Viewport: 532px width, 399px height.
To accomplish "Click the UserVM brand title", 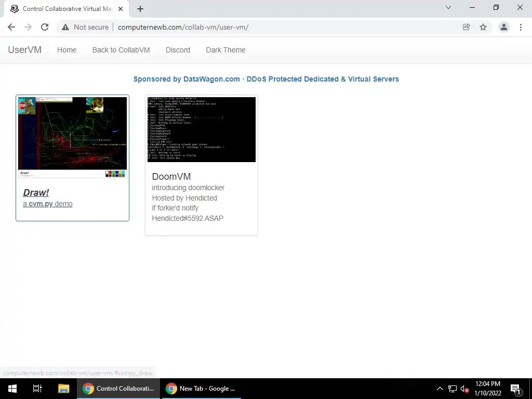I will 25,50.
